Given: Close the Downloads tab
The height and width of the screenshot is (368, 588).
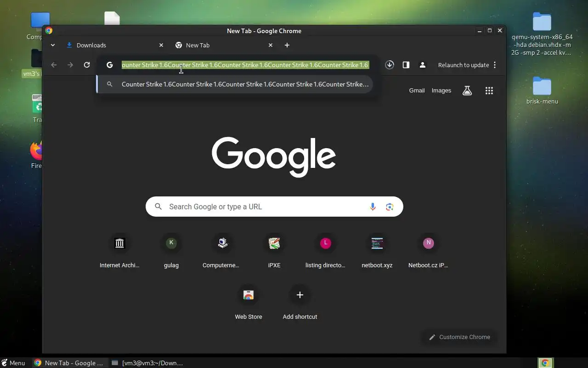Looking at the screenshot, I should coord(161,45).
